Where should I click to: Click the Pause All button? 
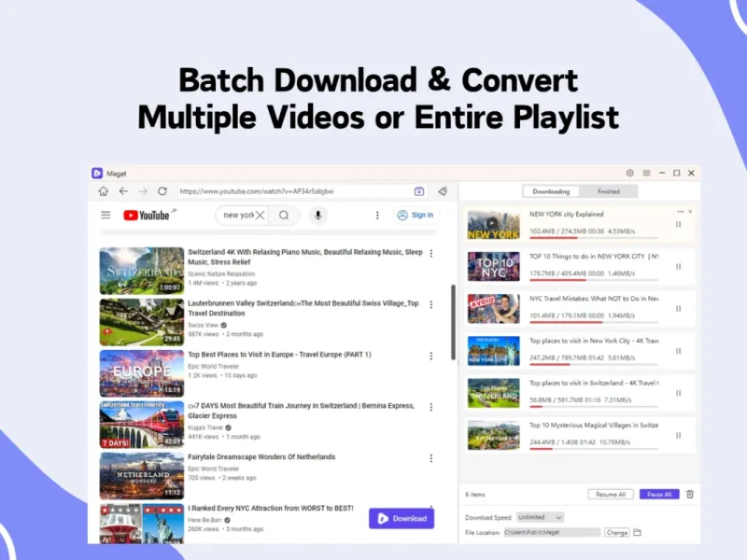click(659, 495)
